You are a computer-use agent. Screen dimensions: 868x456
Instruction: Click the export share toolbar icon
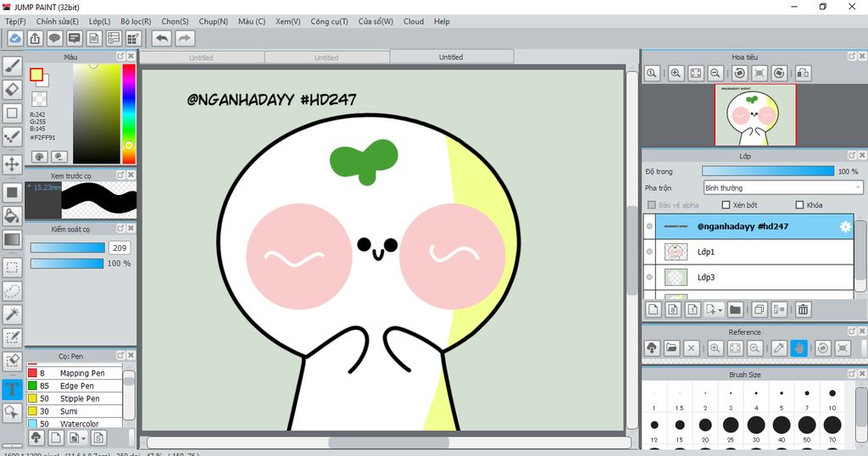35,38
